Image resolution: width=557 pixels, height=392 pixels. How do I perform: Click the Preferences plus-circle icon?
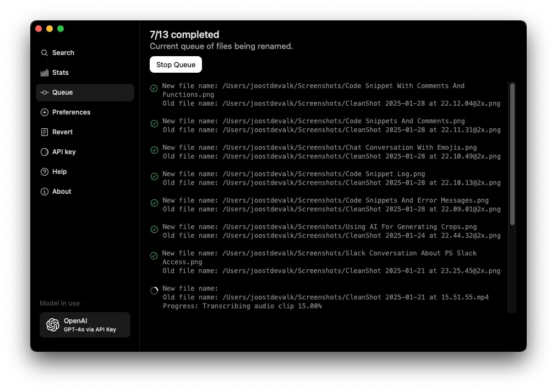(45, 112)
